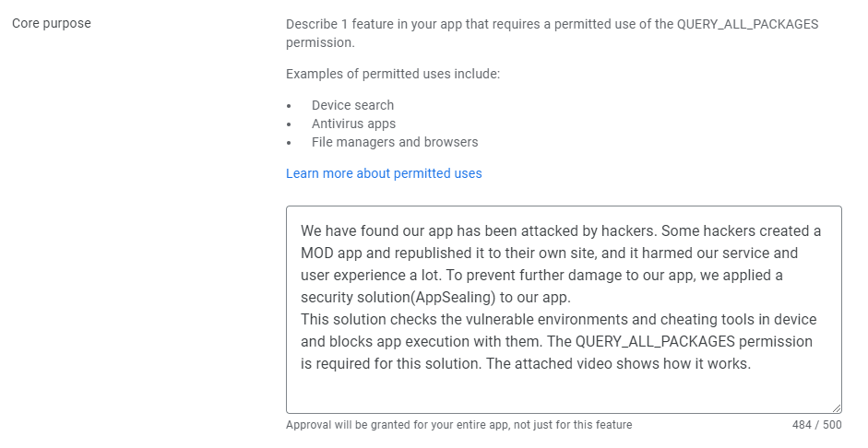This screenshot has height=448, width=868.
Task: Click the Core purpose section label
Action: pos(52,23)
